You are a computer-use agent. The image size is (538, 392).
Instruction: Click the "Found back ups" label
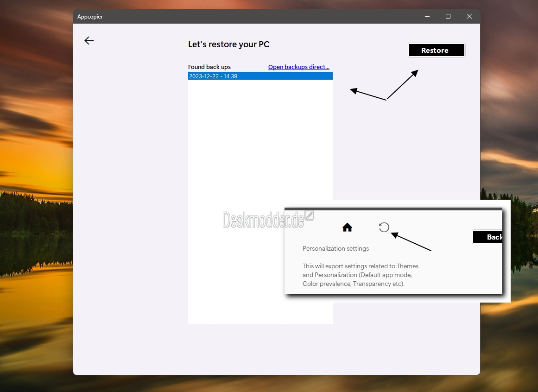pyautogui.click(x=209, y=67)
